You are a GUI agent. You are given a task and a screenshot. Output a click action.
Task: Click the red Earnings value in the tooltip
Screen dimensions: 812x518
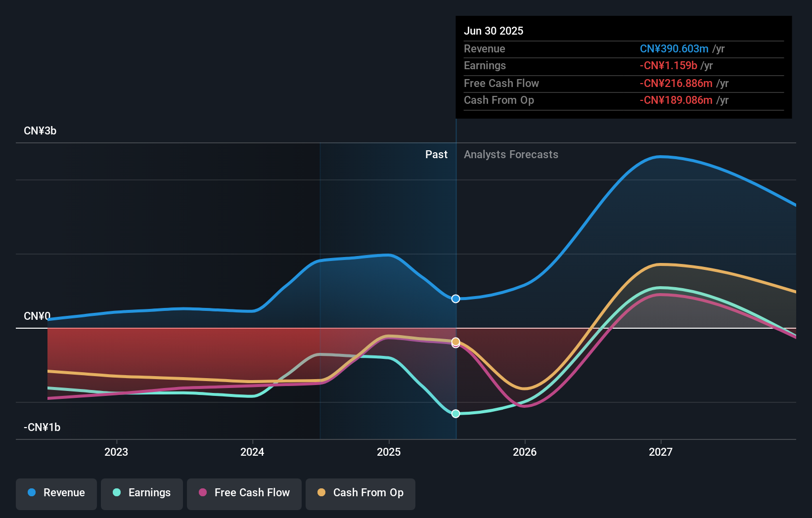(x=670, y=65)
